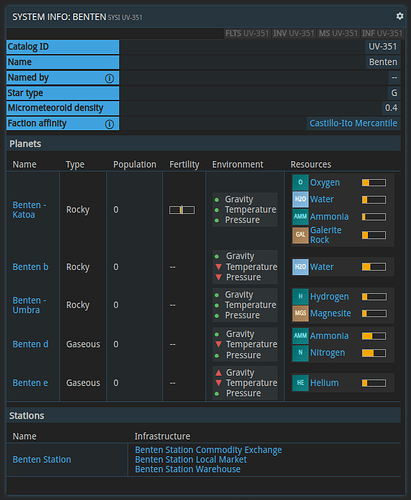This screenshot has width=411, height=500.
Task: Open the settings gear in the header
Action: 399,16
